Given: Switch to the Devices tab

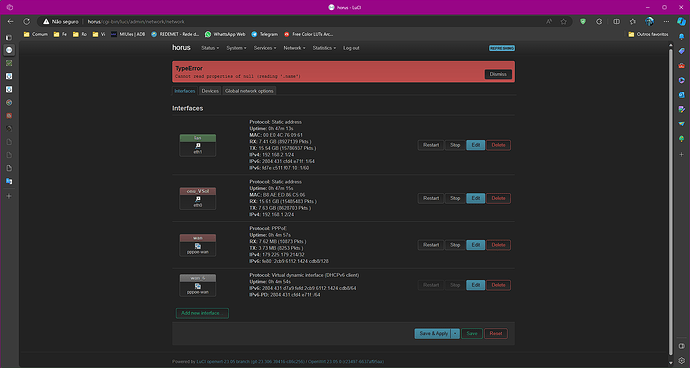Looking at the screenshot, I should coord(210,91).
